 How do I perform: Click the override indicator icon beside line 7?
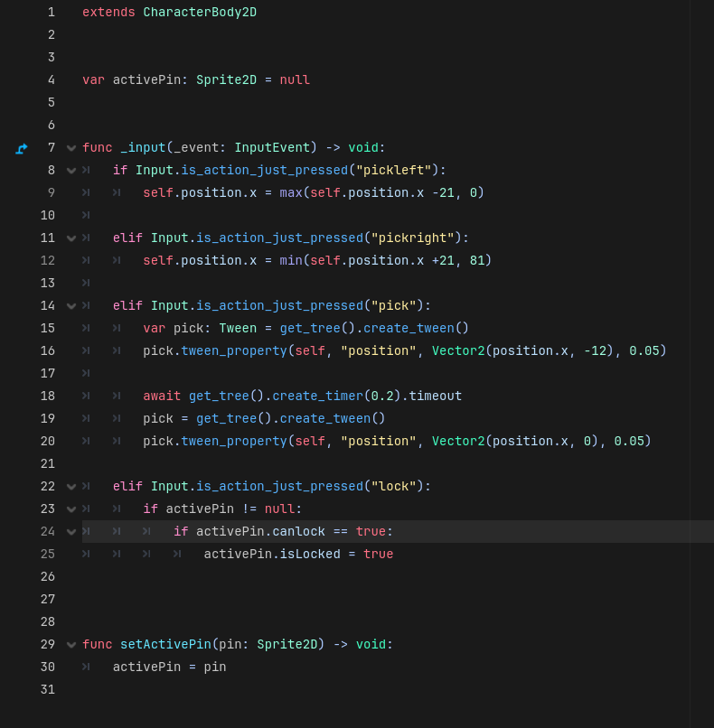pyautogui.click(x=22, y=148)
